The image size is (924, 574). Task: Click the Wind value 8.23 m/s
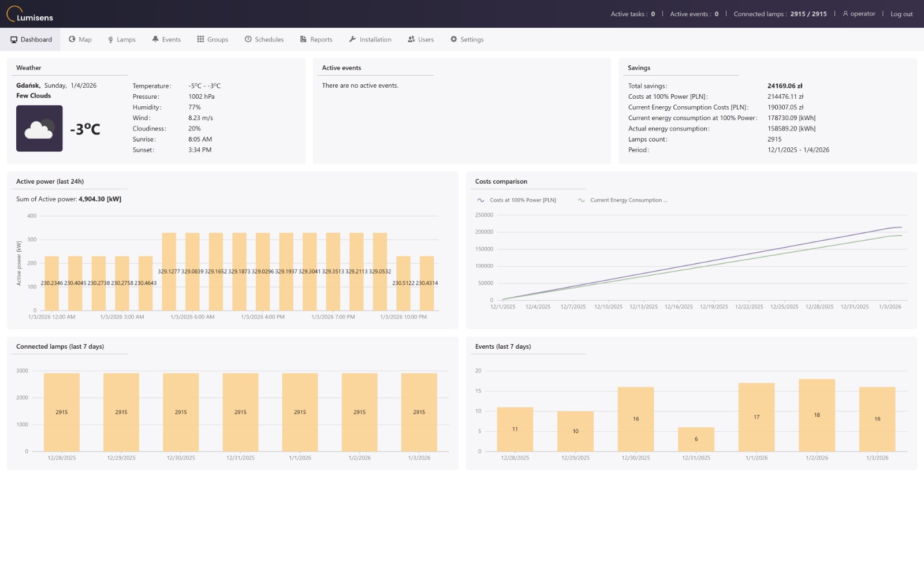[x=200, y=118]
